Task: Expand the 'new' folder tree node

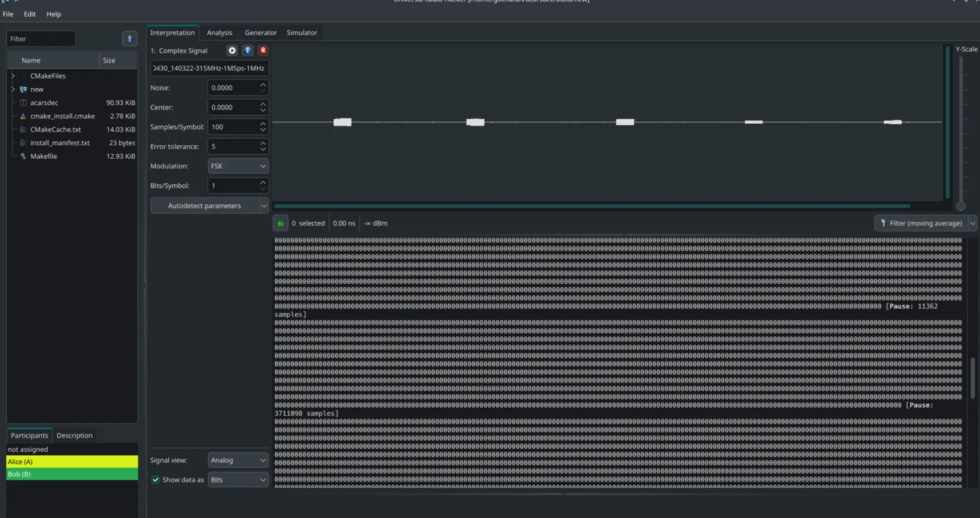Action: pos(12,89)
